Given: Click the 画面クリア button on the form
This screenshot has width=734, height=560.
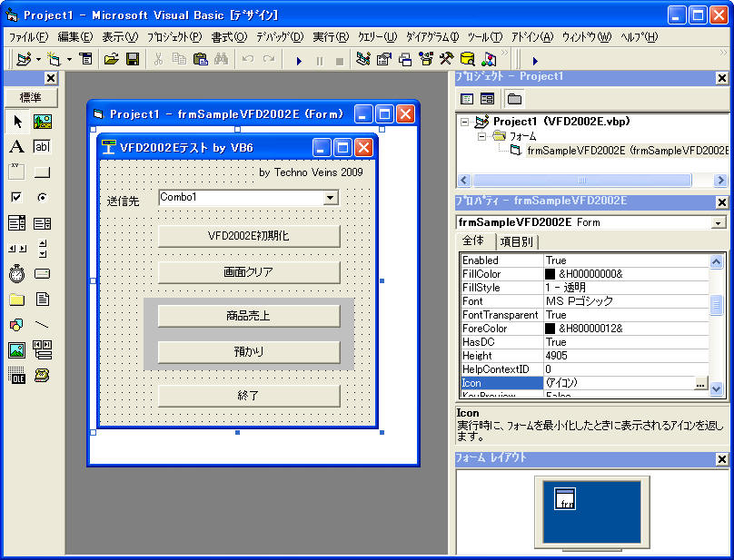Looking at the screenshot, I should pos(249,272).
